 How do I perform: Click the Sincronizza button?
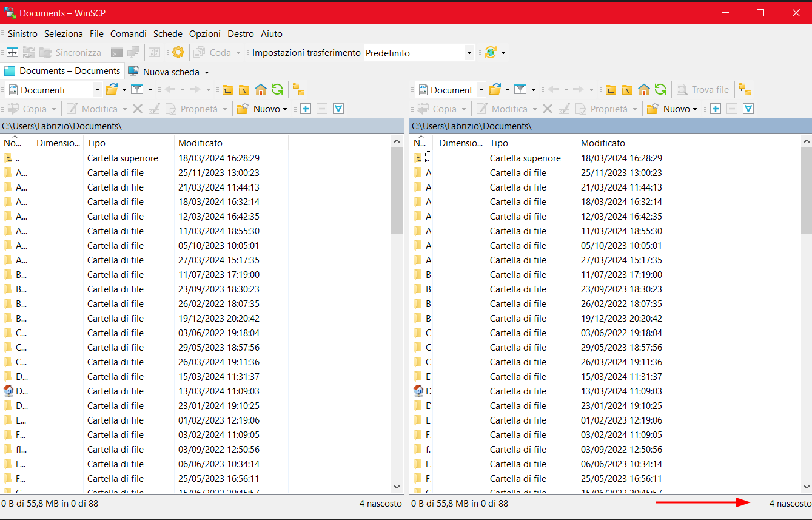(x=72, y=52)
